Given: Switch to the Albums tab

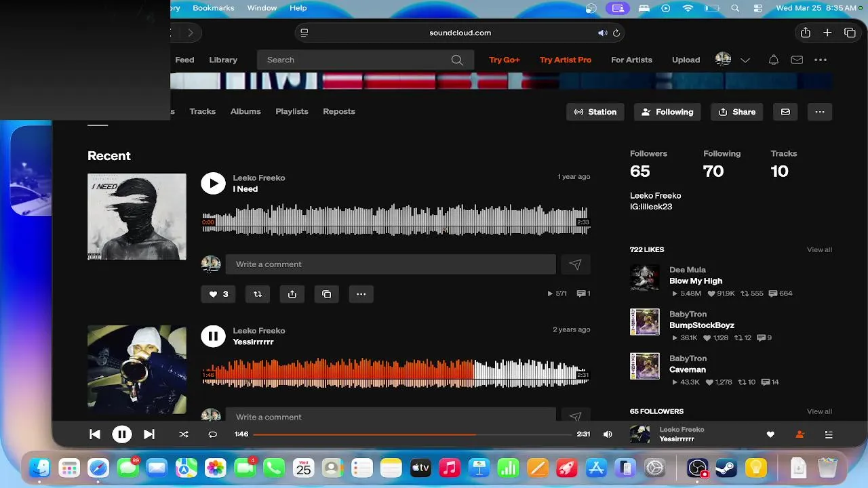Looking at the screenshot, I should (x=245, y=111).
